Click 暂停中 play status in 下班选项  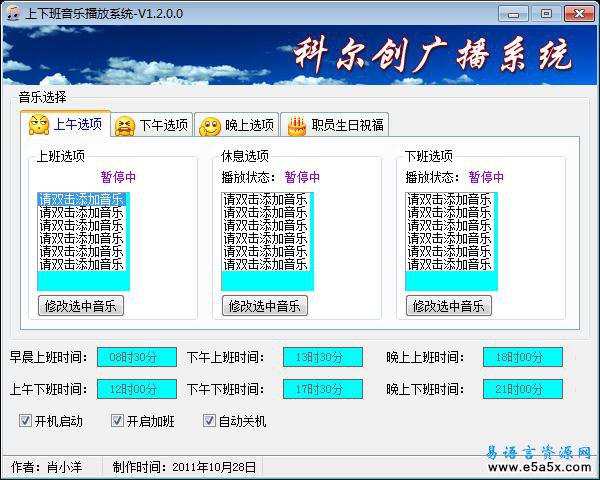point(486,177)
